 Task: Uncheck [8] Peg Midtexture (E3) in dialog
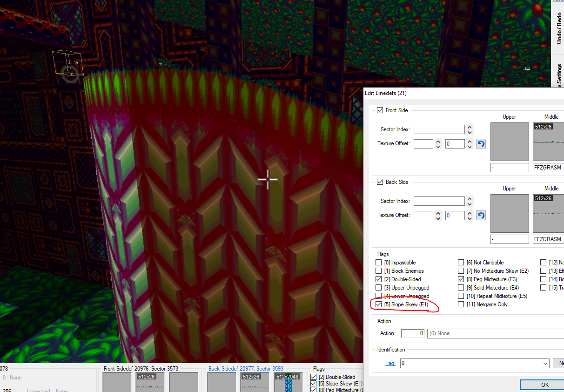461,279
